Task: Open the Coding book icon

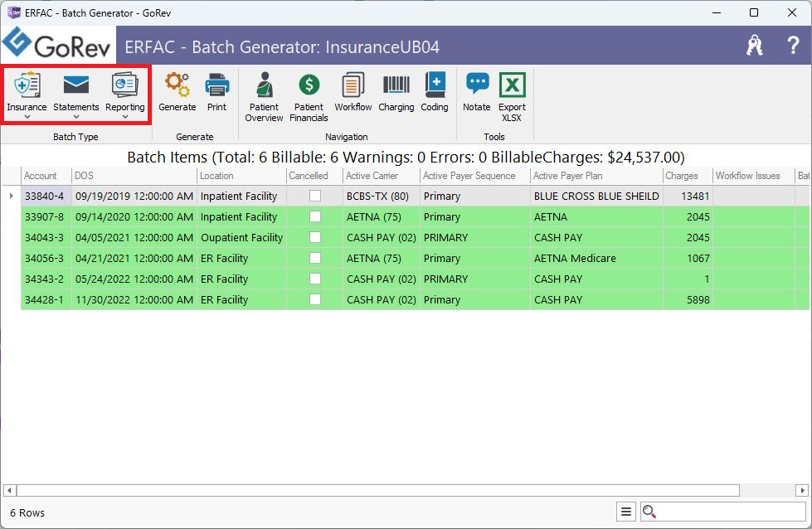Action: [435, 85]
